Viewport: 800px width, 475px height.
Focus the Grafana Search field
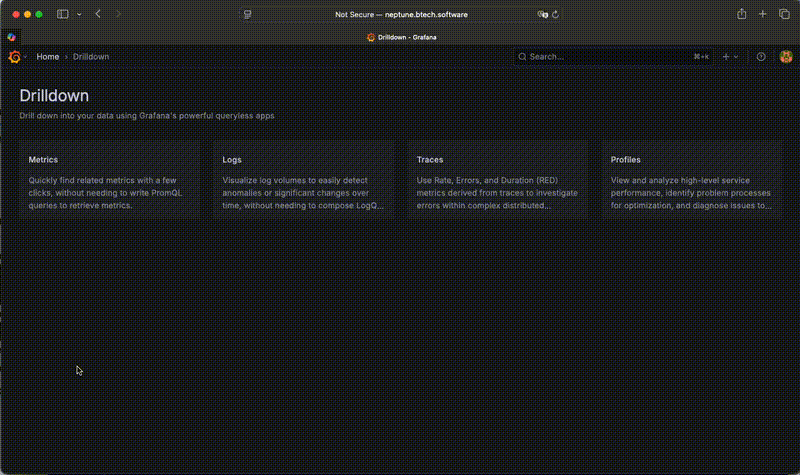pyautogui.click(x=613, y=57)
